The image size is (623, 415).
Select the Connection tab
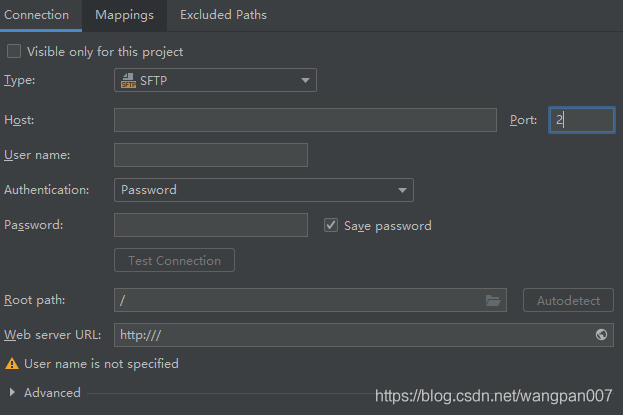[x=37, y=15]
